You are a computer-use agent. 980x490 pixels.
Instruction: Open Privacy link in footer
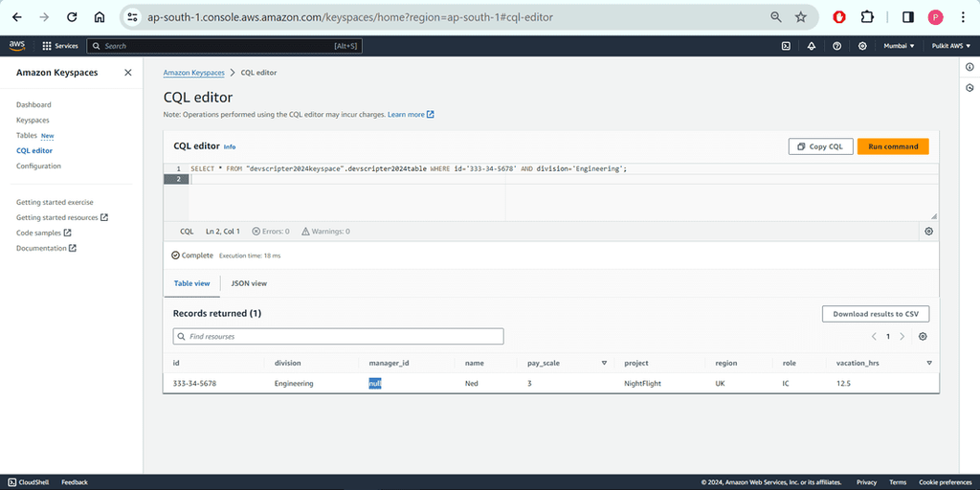click(x=866, y=482)
